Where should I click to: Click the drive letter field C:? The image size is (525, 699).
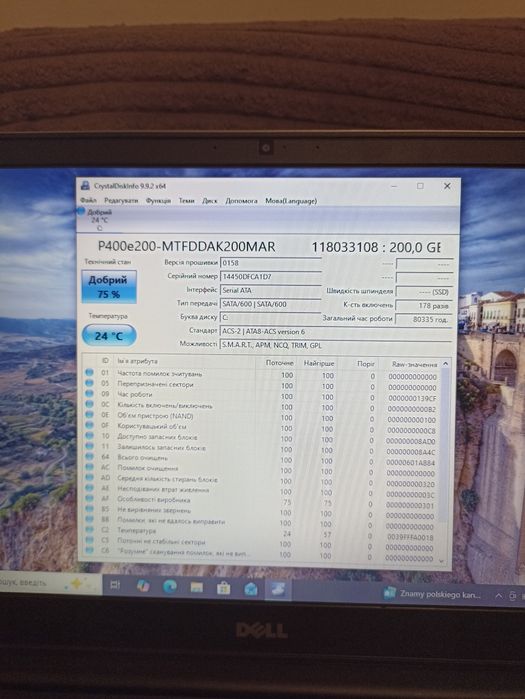click(271, 317)
